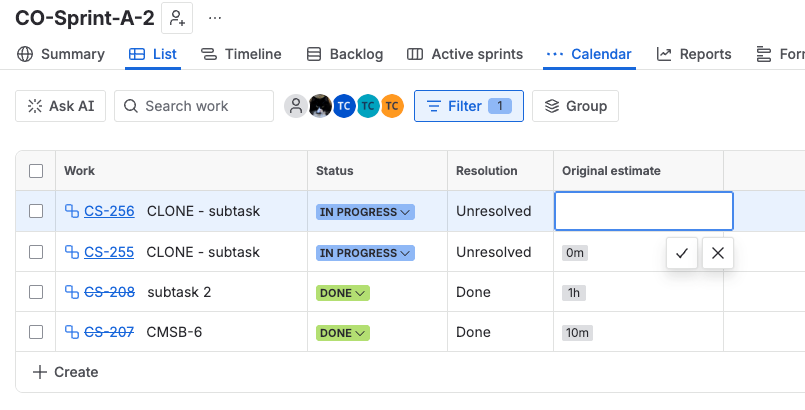Switch to the Active sprints tab

[x=465, y=54]
